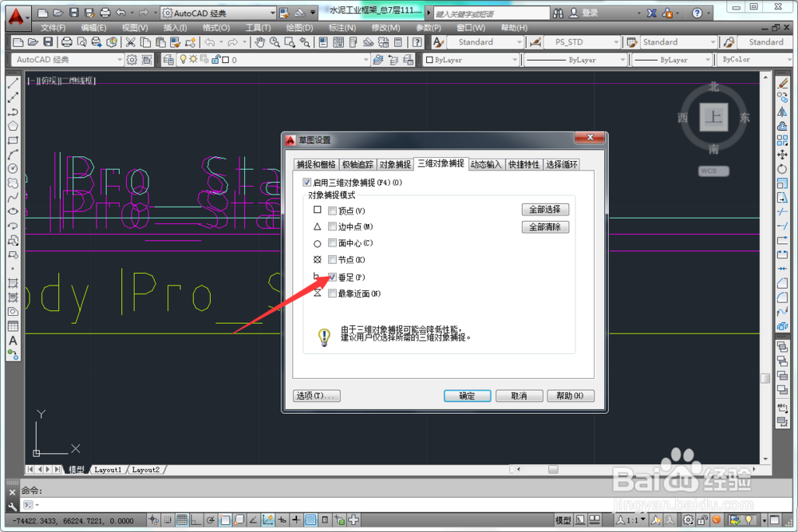Image resolution: width=798 pixels, height=532 pixels.
Task: Click the binoculars search icon
Action: click(559, 14)
